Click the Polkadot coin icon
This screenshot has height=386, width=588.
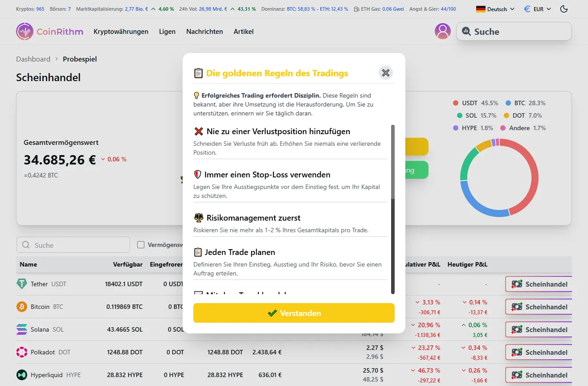pos(23,352)
